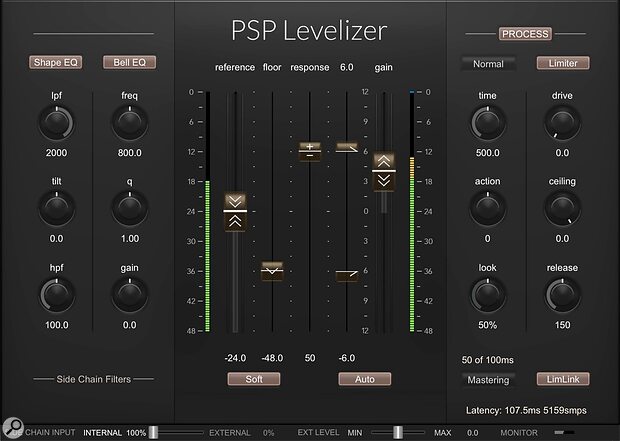The image size is (620, 441).
Task: Click the hpf value 100.0
Action: [x=57, y=325]
